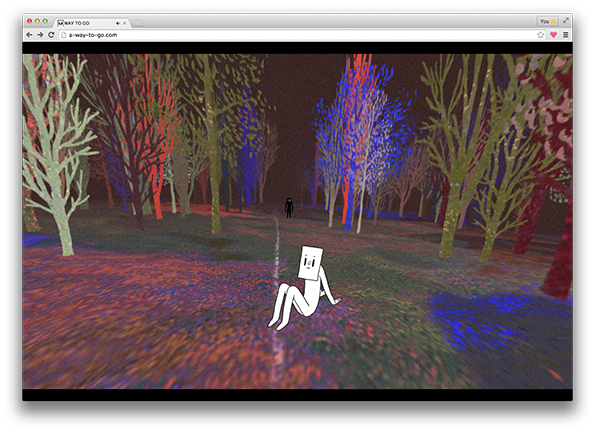The width and height of the screenshot is (595, 432).
Task: Reload the a-way-to-go.com page
Action: click(51, 35)
